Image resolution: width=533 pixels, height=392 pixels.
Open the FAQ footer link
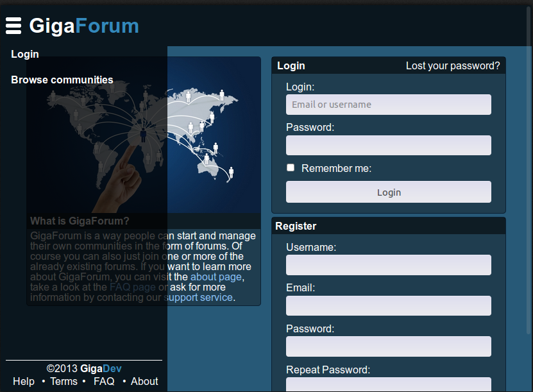point(104,382)
